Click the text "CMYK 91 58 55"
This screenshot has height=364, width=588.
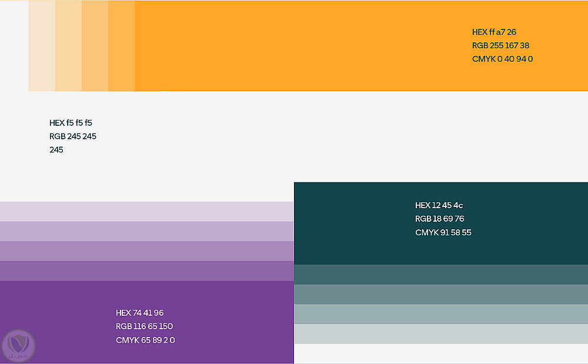coord(443,232)
